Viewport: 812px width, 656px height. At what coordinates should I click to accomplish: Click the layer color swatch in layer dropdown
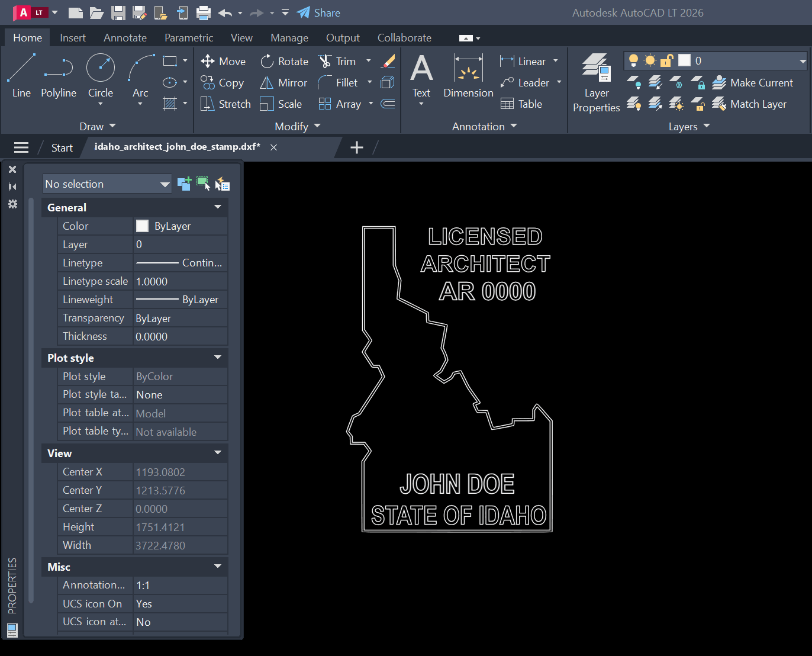[684, 60]
